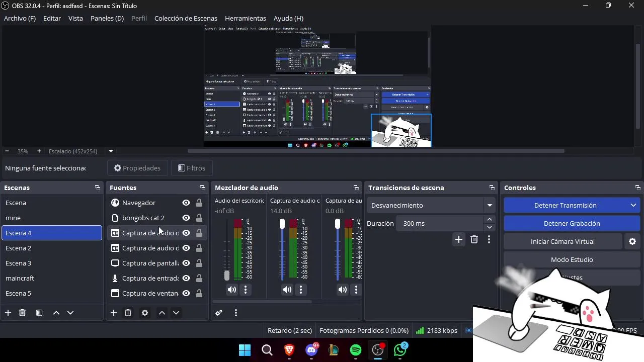Delete selected source with trash icon

click(x=128, y=313)
